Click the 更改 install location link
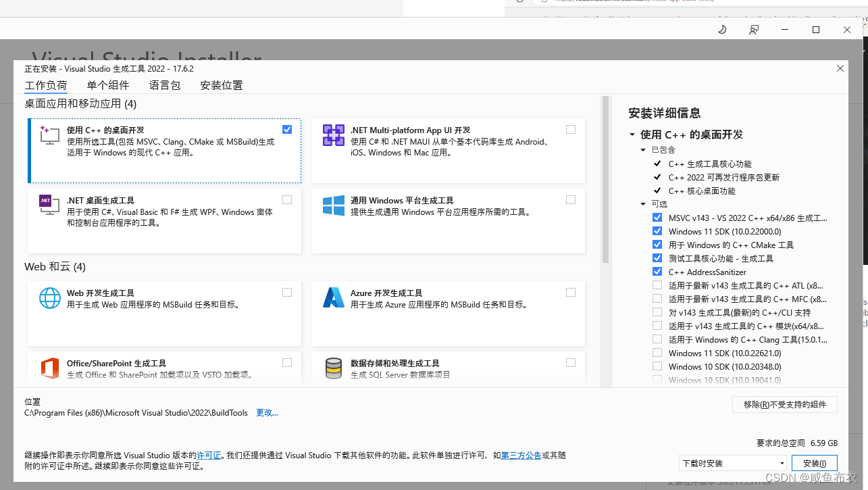Viewport: 868px width, 490px height. pos(266,412)
